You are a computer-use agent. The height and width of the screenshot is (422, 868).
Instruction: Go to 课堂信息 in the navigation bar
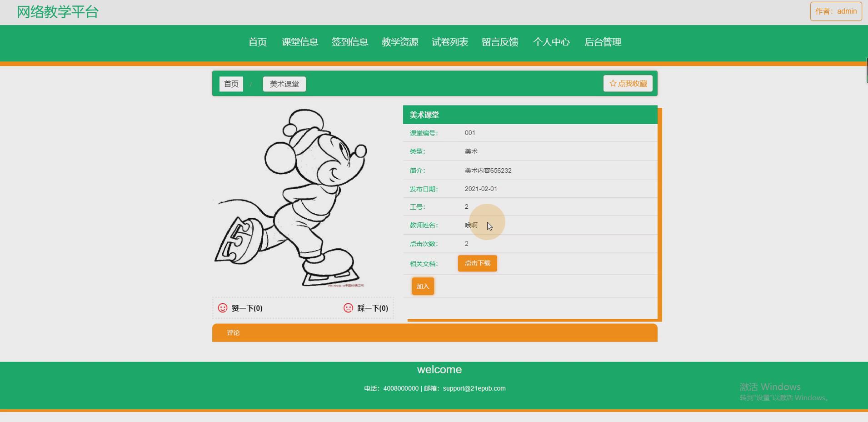click(300, 42)
